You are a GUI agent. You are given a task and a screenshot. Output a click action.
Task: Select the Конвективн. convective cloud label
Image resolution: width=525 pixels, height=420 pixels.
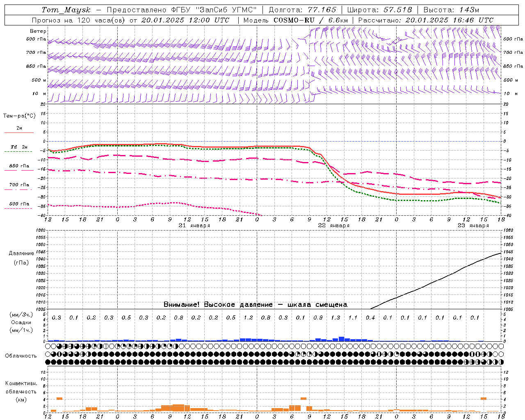[x=21, y=383]
